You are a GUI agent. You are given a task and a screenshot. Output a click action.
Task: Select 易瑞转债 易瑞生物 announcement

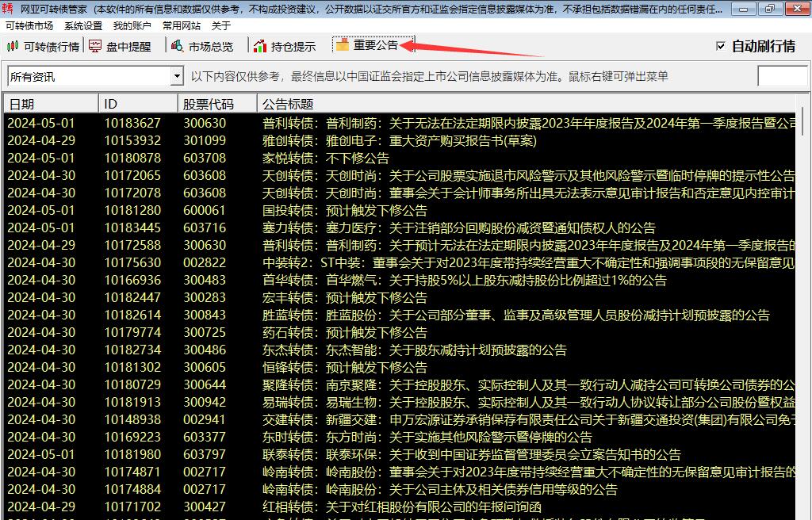click(x=400, y=403)
